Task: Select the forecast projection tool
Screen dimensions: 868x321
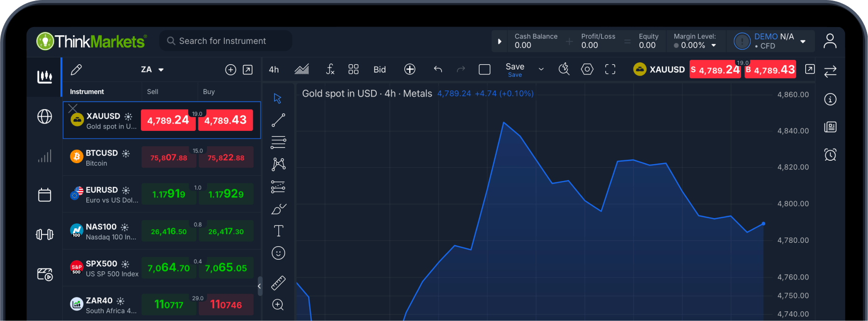Action: pyautogui.click(x=278, y=186)
